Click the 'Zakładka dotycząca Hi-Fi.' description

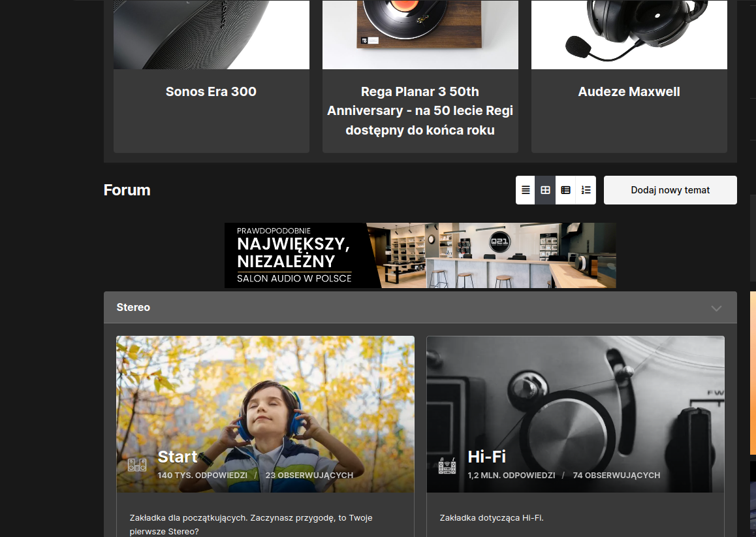click(492, 517)
